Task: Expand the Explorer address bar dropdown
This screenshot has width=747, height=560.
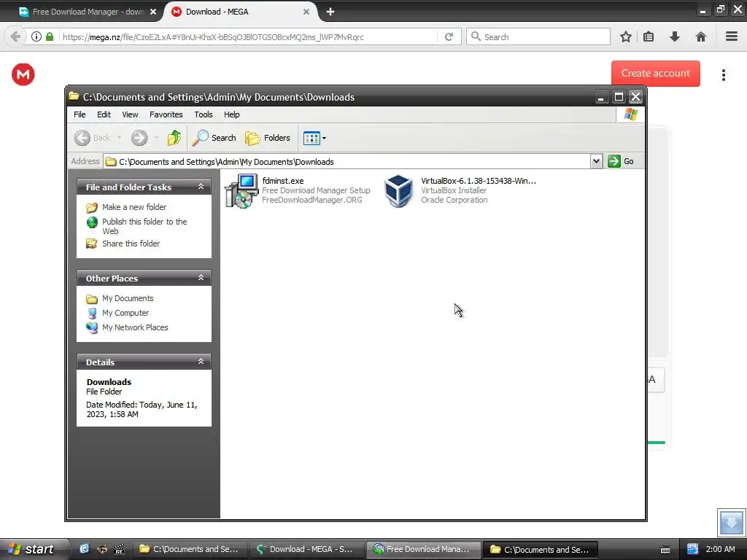Action: click(596, 161)
